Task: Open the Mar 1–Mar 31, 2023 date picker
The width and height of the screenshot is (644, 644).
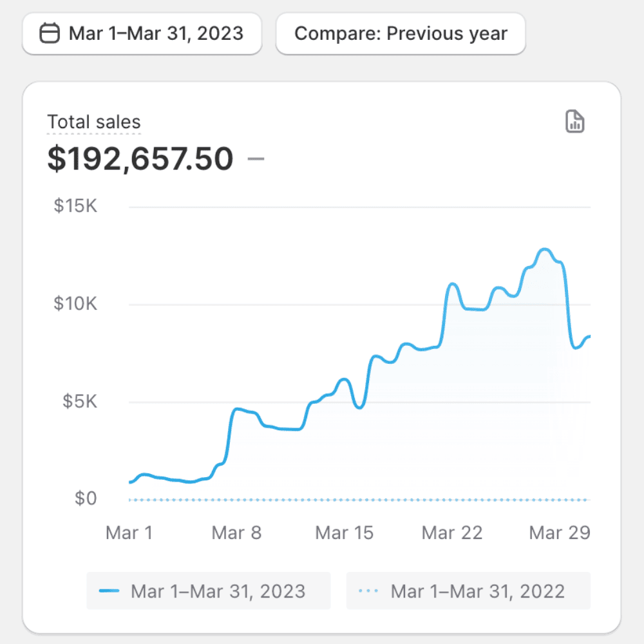Action: point(142,33)
